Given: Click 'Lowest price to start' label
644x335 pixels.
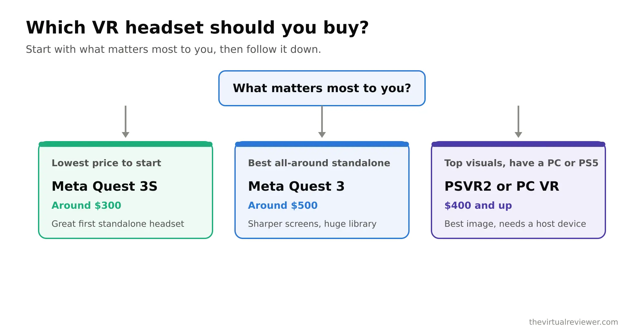Looking at the screenshot, I should point(107,163).
